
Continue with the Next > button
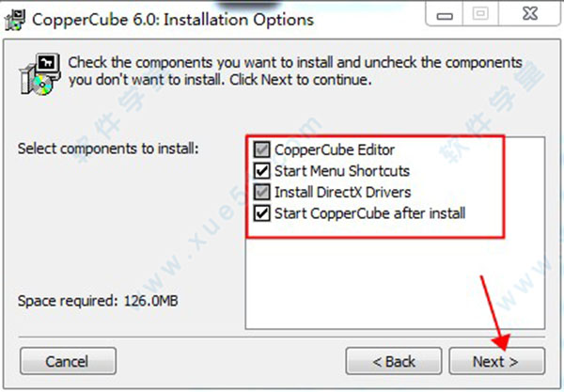[496, 361]
